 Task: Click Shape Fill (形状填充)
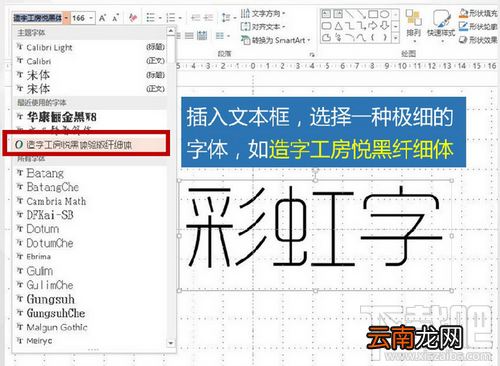pos(478,13)
